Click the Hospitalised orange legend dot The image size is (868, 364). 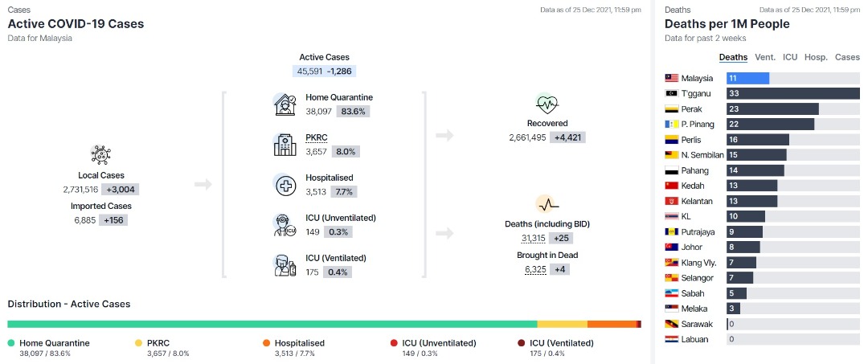pyautogui.click(x=266, y=343)
